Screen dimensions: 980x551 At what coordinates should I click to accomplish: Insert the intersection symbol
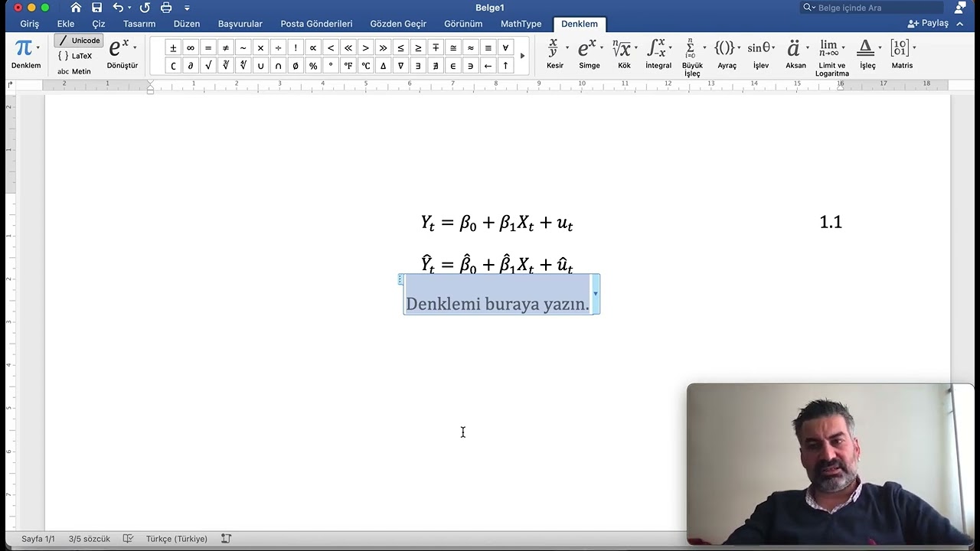pyautogui.click(x=278, y=66)
